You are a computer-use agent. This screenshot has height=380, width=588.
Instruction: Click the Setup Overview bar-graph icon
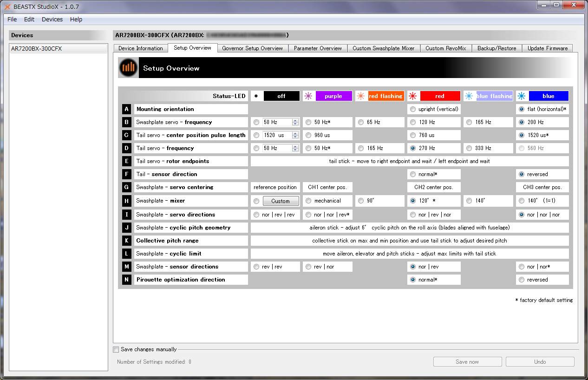point(128,68)
